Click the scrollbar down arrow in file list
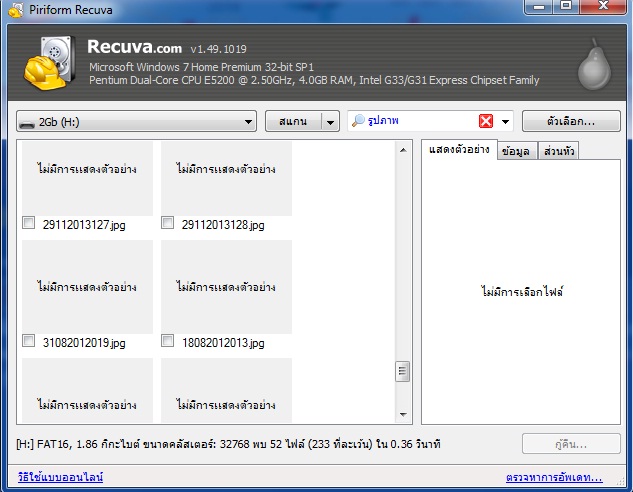The image size is (633, 492). 403,415
